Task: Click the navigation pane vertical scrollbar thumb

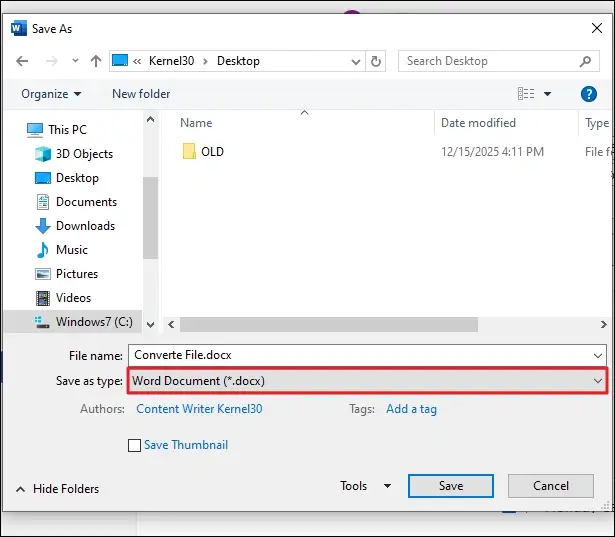Action: 150,218
